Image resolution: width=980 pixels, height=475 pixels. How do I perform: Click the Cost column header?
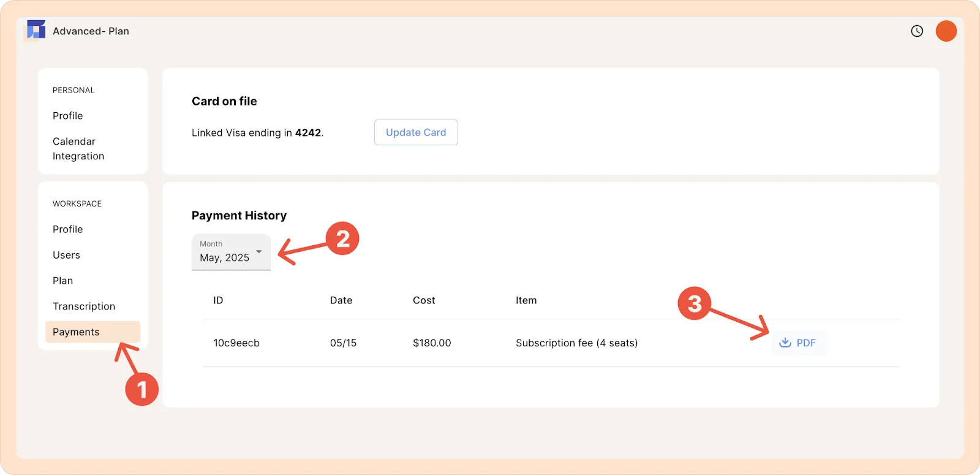point(424,300)
